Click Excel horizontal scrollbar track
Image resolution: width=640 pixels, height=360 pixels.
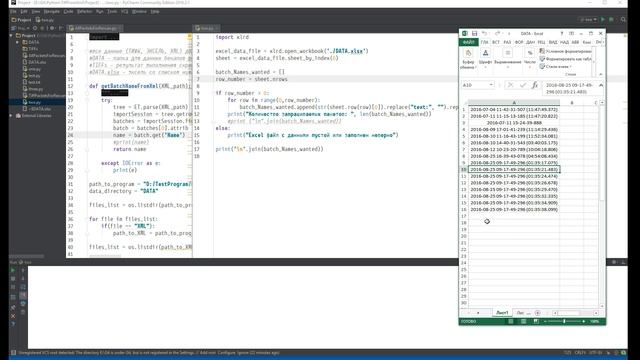[576, 313]
